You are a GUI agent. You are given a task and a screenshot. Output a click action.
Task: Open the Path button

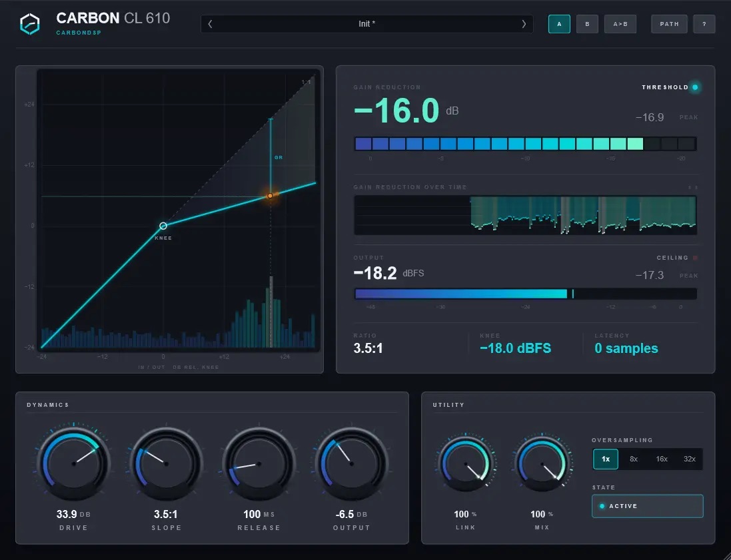pyautogui.click(x=669, y=24)
